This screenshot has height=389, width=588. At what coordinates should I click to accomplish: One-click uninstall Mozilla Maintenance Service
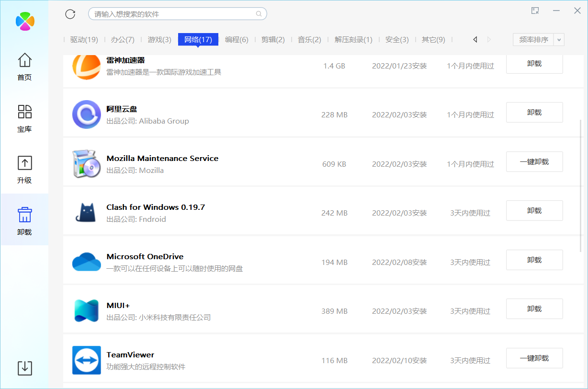[x=534, y=161]
